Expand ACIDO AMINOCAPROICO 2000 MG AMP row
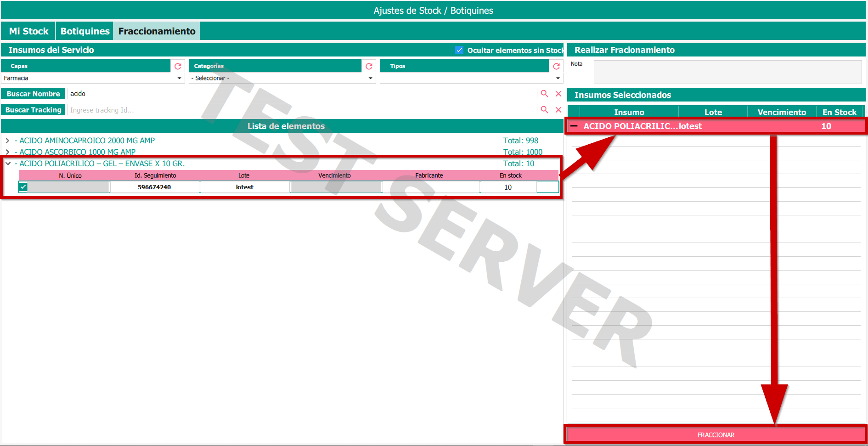The image size is (868, 446). point(7,141)
